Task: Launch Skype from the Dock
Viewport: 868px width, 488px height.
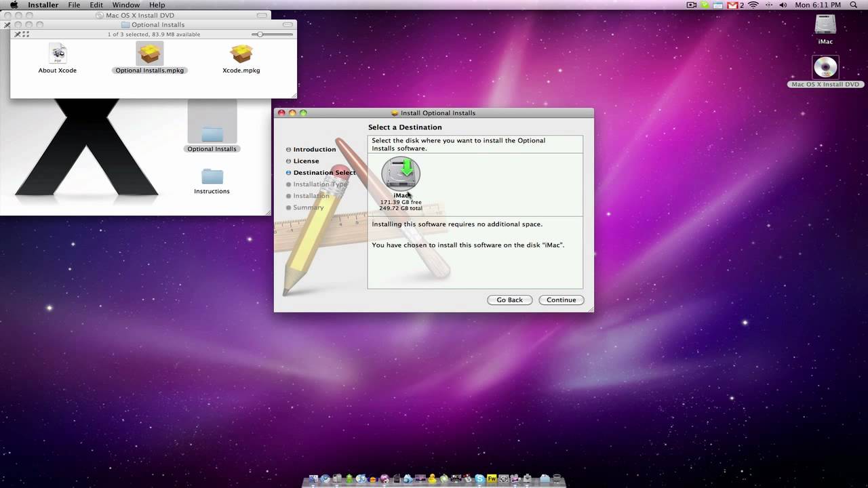Action: (x=479, y=479)
